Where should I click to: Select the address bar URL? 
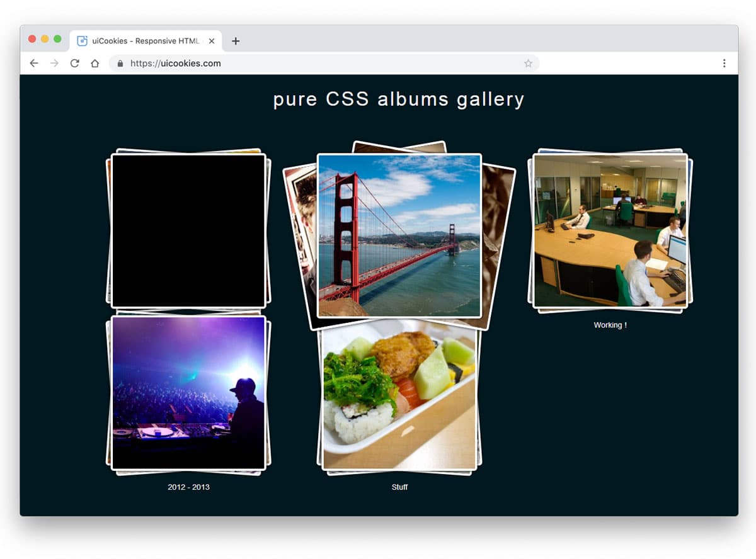(181, 63)
